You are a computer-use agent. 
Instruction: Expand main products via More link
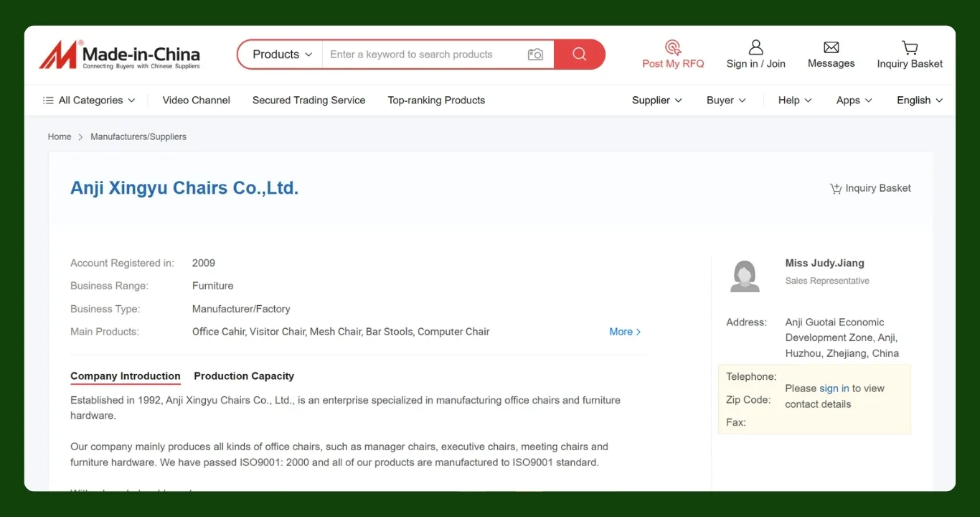(x=625, y=332)
